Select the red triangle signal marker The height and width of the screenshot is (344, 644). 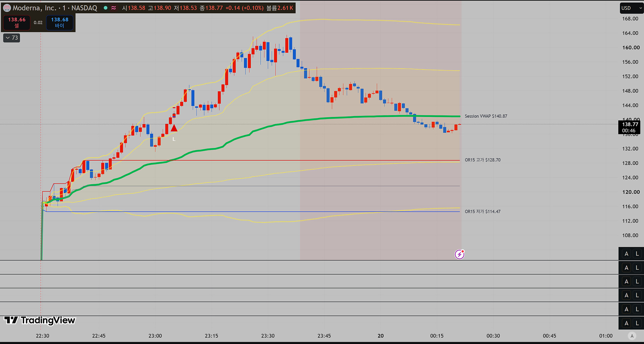(174, 128)
